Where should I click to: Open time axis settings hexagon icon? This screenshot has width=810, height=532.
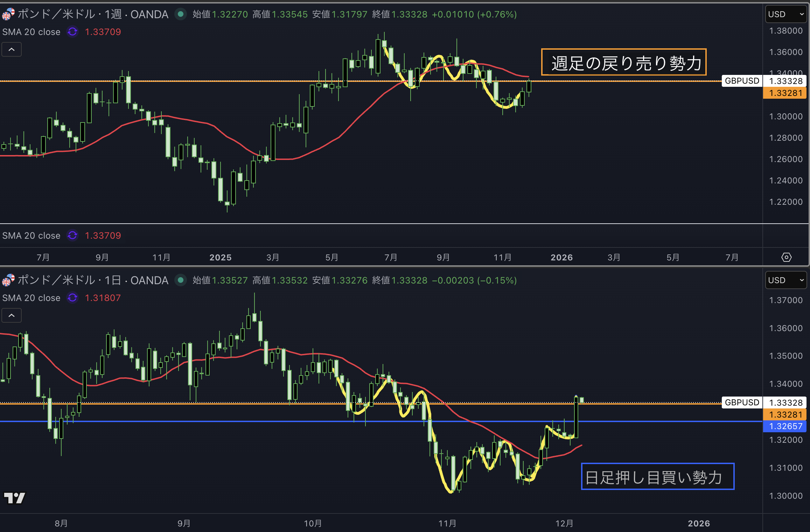click(786, 257)
